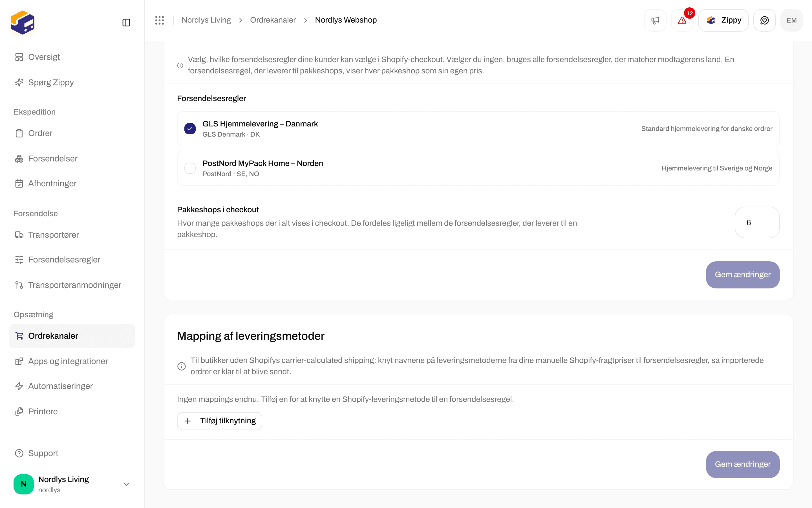The width and height of the screenshot is (812, 508).
Task: Open Apps og integrationer in sidebar
Action: [x=72, y=361]
